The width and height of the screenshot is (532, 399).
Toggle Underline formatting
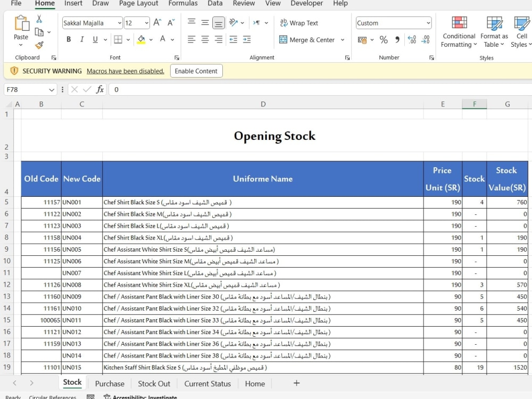click(95, 39)
